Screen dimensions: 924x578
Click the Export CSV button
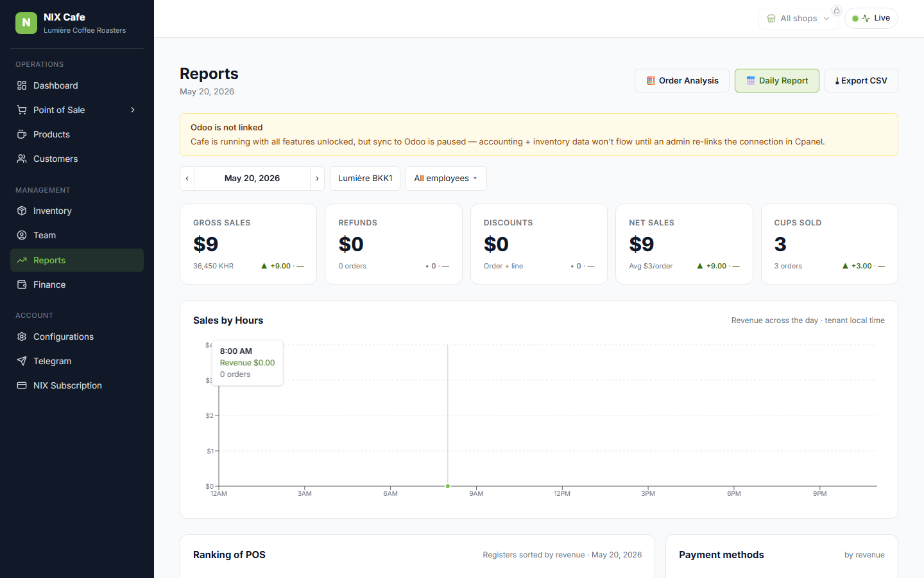861,80
